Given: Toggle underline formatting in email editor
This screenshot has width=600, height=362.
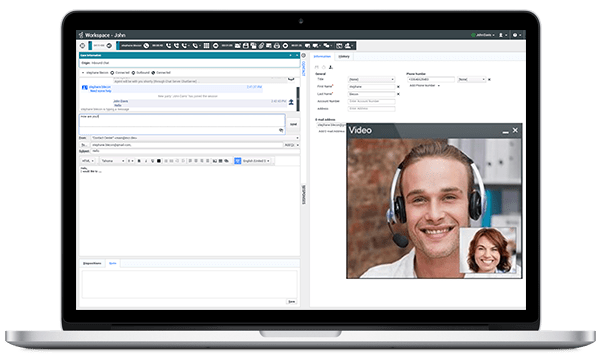Looking at the screenshot, I should (152, 161).
